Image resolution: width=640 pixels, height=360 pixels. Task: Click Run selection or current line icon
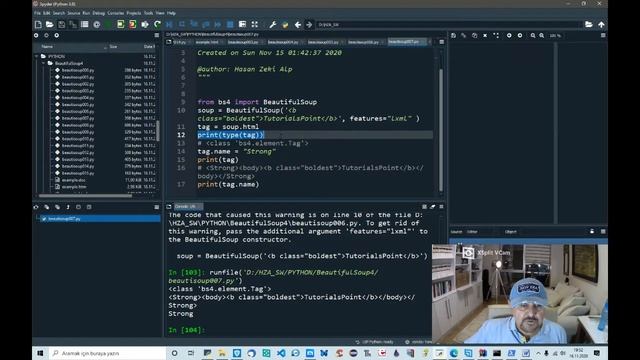[x=145, y=24]
